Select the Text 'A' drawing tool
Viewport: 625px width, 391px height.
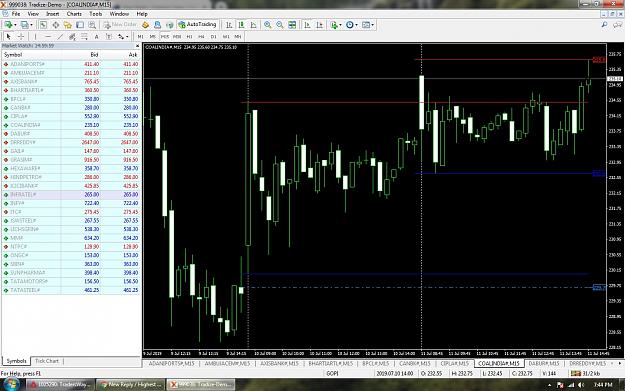[96, 37]
